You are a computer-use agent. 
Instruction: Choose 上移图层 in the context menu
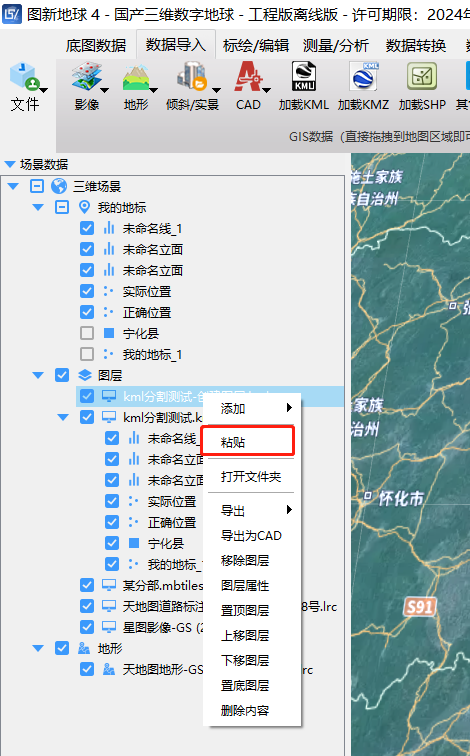(252, 636)
